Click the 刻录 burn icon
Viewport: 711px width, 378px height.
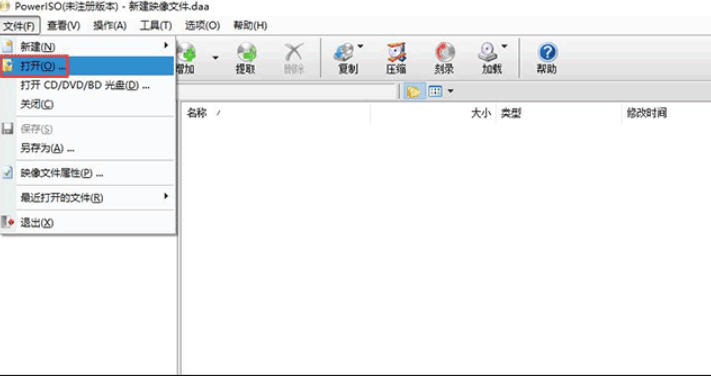(x=445, y=58)
